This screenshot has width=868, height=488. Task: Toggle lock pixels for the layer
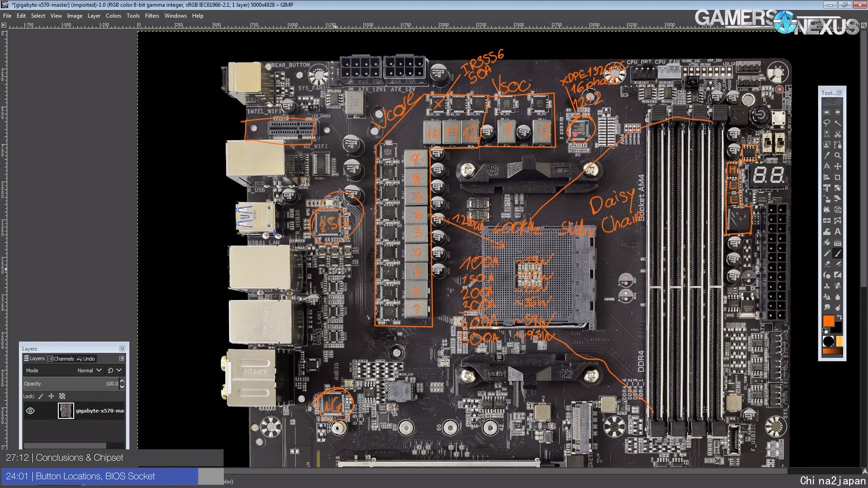point(41,396)
